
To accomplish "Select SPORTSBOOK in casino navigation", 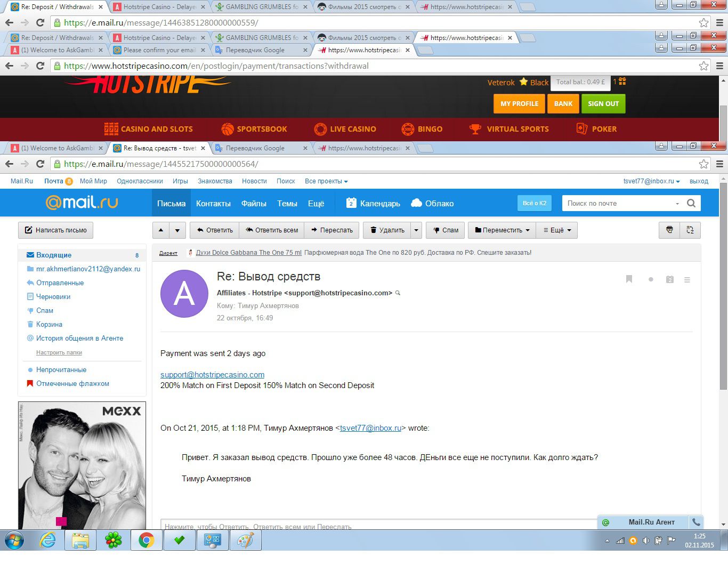I will coord(254,129).
